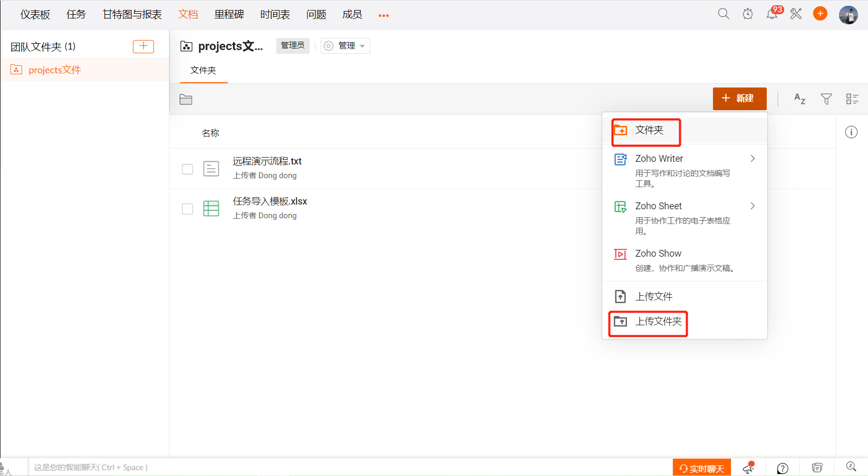Choose 上传文件夹 from the menu
868x476 pixels.
pos(658,322)
